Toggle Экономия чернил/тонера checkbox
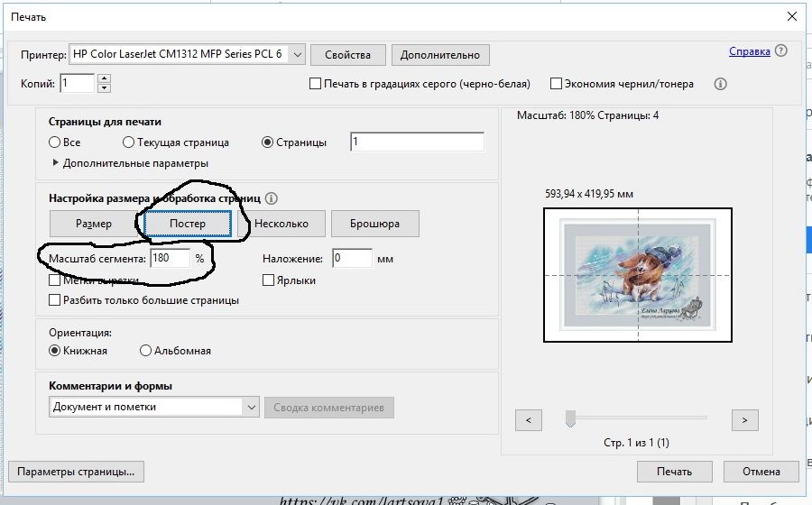The width and height of the screenshot is (812, 505). [556, 84]
